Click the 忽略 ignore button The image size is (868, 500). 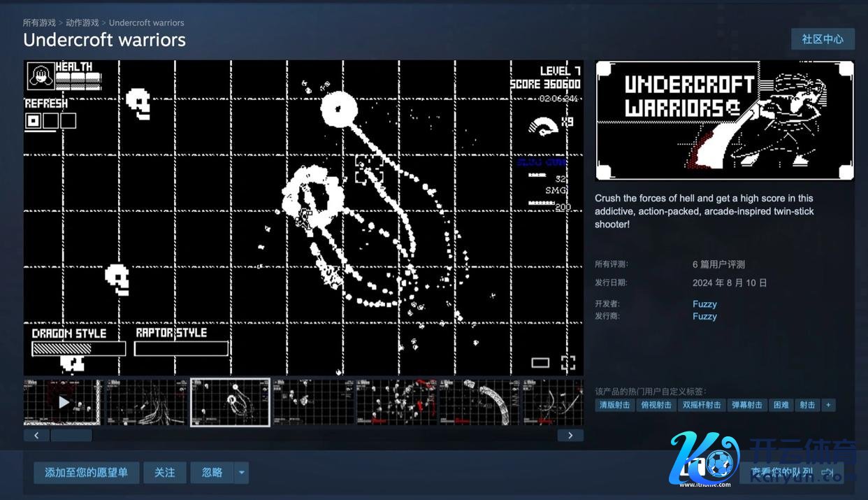click(212, 473)
